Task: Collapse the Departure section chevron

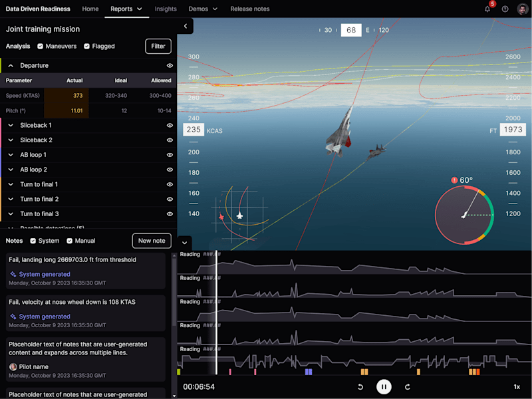Action: pos(11,65)
